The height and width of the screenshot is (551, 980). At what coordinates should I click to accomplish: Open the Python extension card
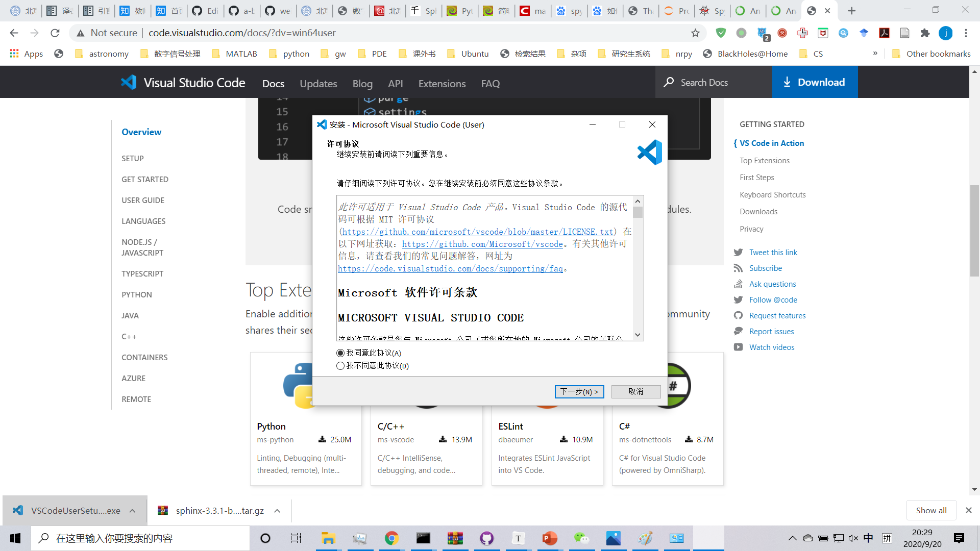[x=306, y=419]
